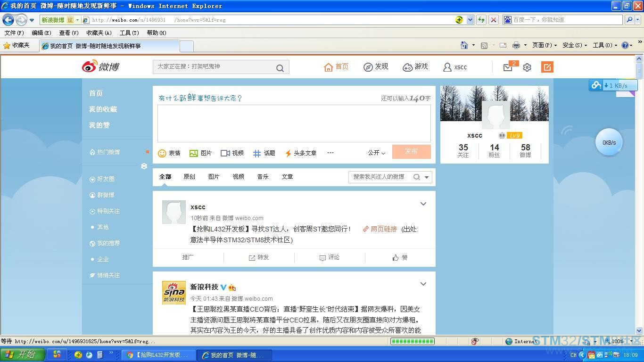Open the dropdown arrow in followed-users search

click(427, 177)
